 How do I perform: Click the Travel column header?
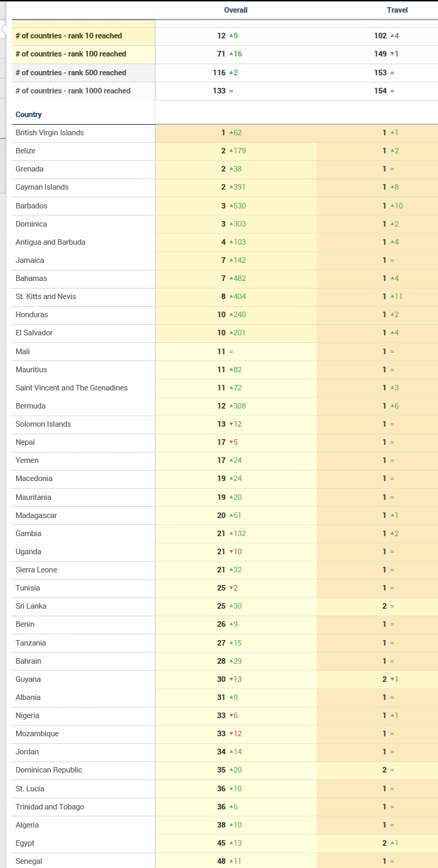click(x=397, y=10)
